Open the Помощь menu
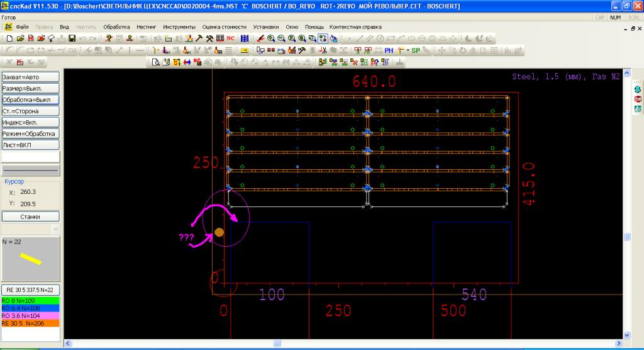Screen dimensions: 644x350 point(314,26)
